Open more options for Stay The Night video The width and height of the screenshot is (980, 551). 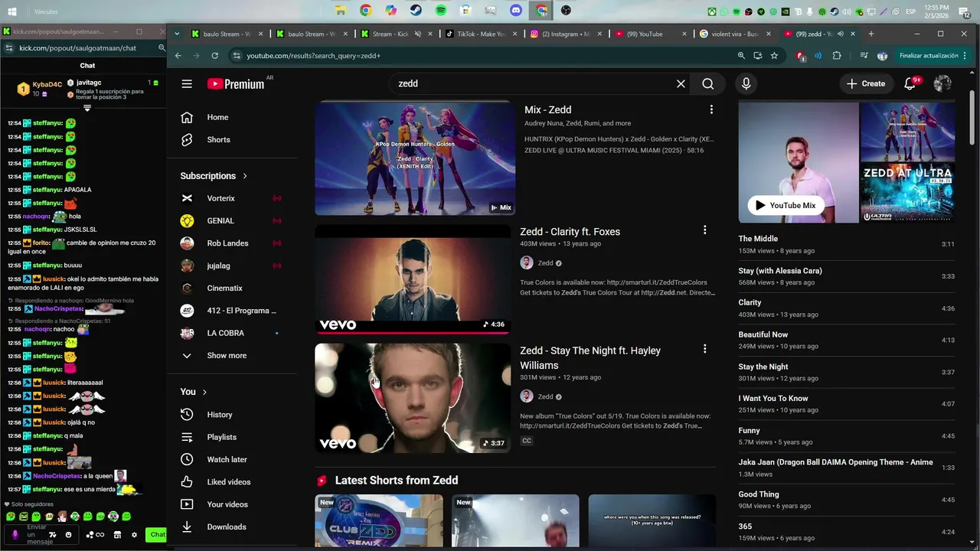704,348
